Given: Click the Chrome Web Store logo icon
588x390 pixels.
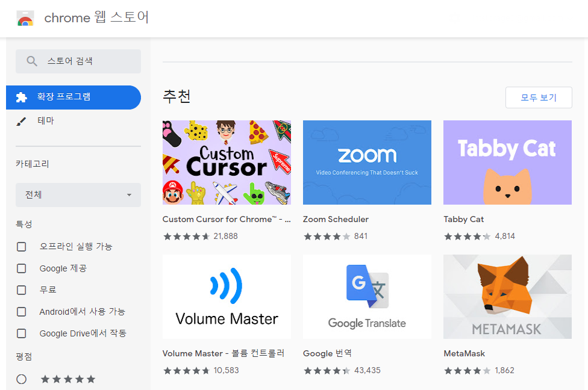Looking at the screenshot, I should [25, 18].
